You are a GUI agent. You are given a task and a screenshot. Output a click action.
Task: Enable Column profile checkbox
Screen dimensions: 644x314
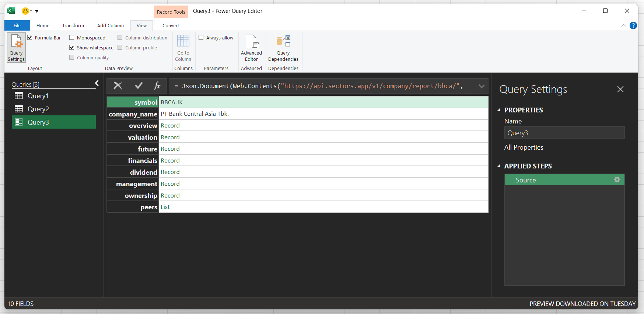(120, 48)
